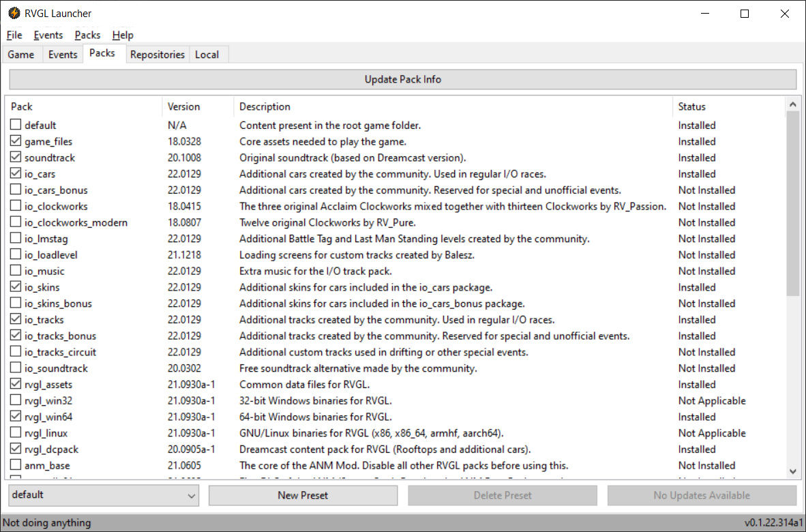Click description 'Twelve original Clockworks by RV_Pure.'
806x532 pixels.
327,222
